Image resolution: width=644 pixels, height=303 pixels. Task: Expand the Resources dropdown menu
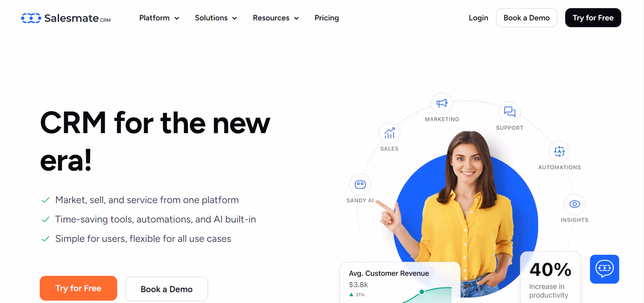(276, 18)
